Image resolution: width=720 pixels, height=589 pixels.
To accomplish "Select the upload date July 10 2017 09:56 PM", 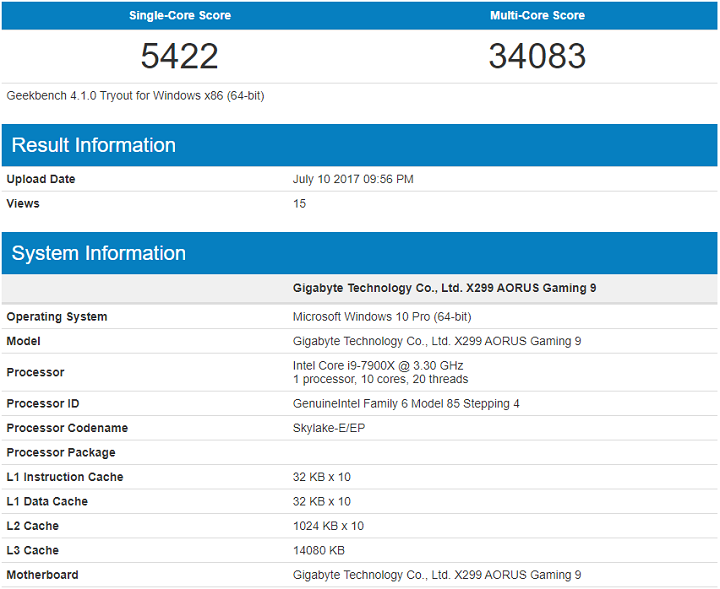I will [353, 179].
